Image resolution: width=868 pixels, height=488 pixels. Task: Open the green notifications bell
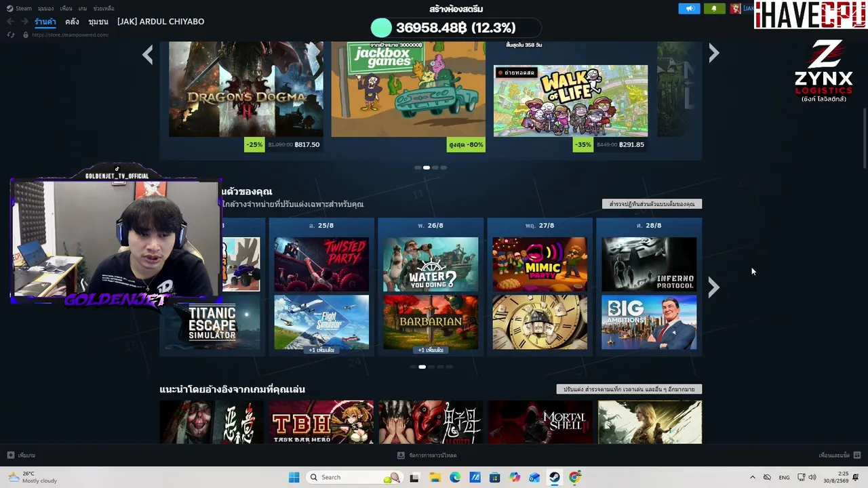pos(713,9)
